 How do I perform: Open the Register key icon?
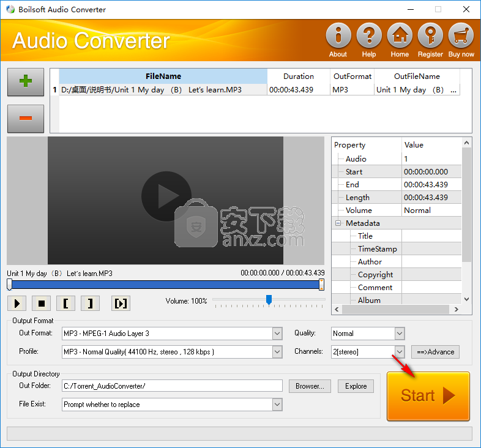[x=430, y=35]
